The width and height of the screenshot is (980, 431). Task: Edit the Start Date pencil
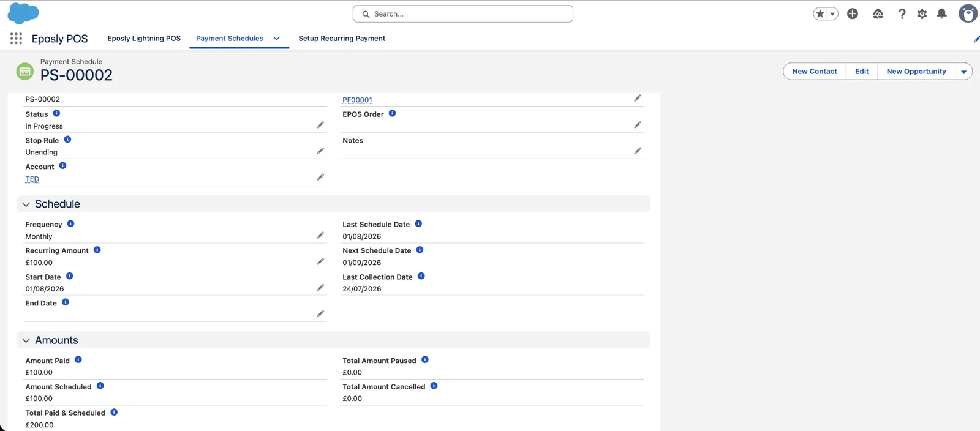pyautogui.click(x=320, y=287)
